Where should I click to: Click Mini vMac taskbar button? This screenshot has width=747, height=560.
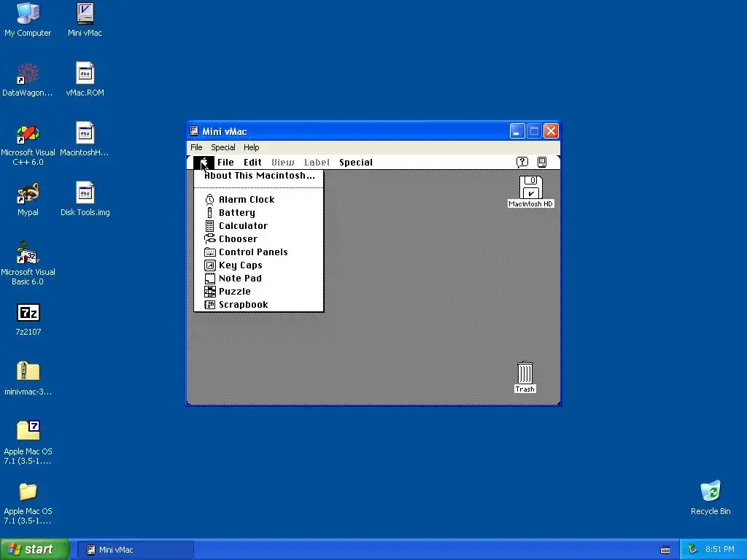click(135, 550)
